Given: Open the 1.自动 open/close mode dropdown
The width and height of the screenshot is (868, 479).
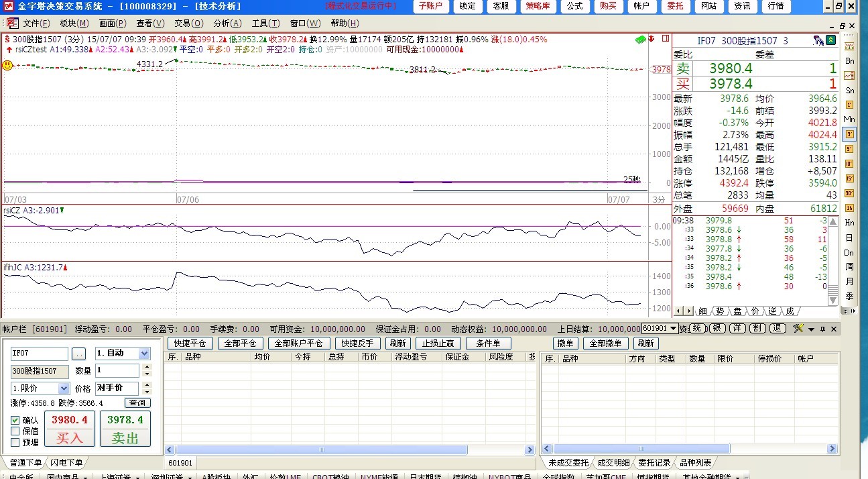Looking at the screenshot, I should [144, 354].
